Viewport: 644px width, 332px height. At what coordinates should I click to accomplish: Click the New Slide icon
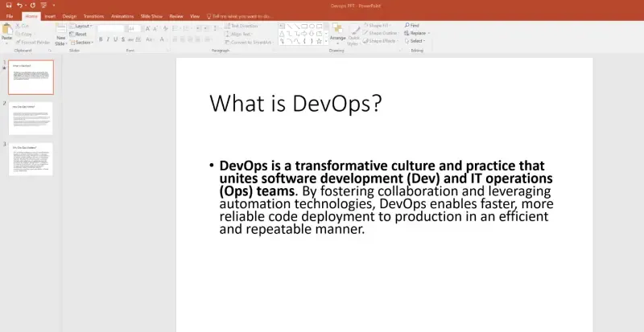61,28
